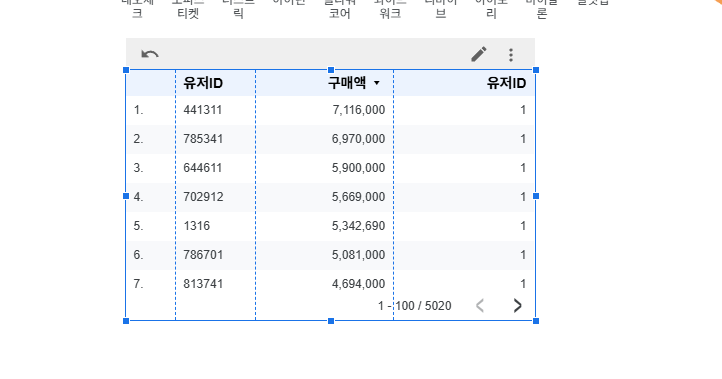Click purchase amount 5,081,000

click(358, 255)
